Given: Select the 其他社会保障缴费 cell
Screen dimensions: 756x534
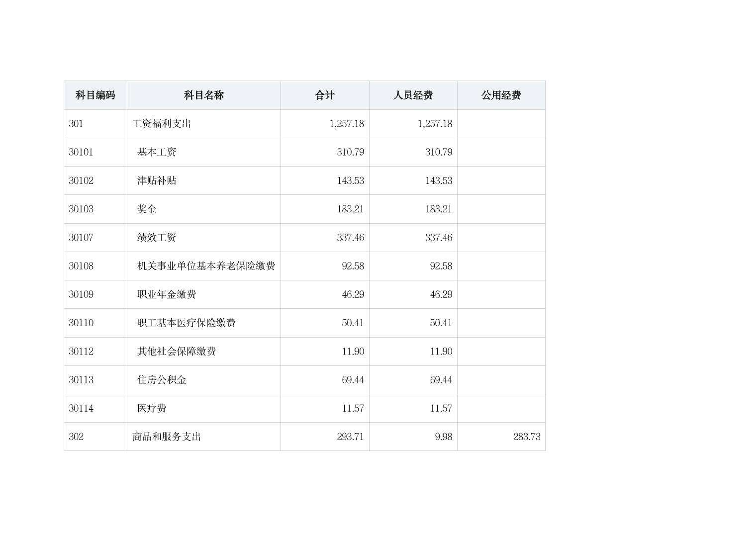Looking at the screenshot, I should (x=177, y=352).
